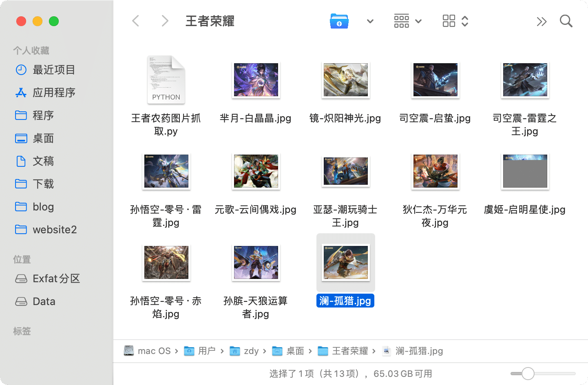
Task: Click the 位置 sidebar section header
Action: (x=22, y=259)
